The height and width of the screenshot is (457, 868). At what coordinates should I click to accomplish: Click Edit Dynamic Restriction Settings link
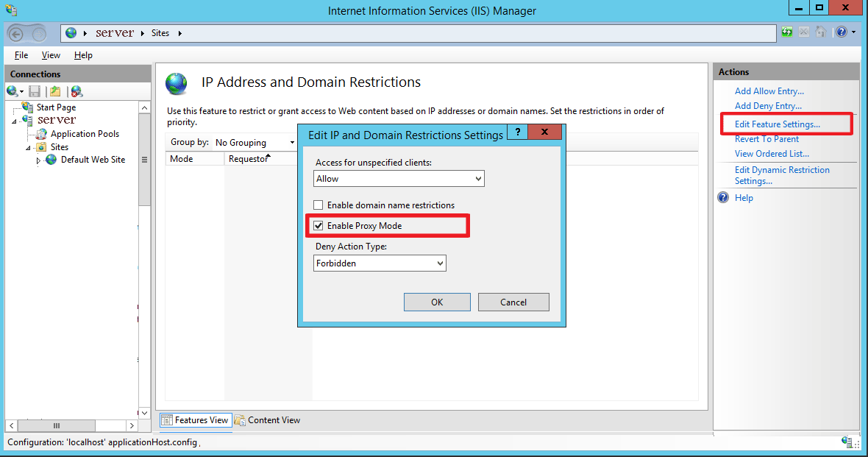pos(782,175)
